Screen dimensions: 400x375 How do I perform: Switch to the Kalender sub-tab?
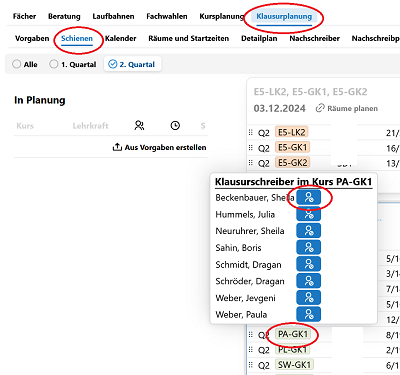click(121, 38)
